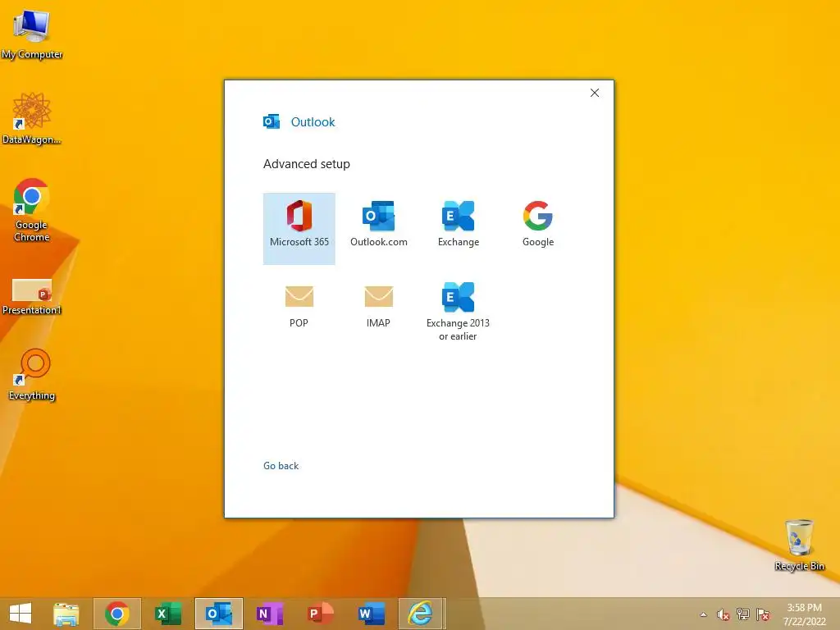The width and height of the screenshot is (840, 630).
Task: Choose POP mail setup
Action: [x=299, y=307]
